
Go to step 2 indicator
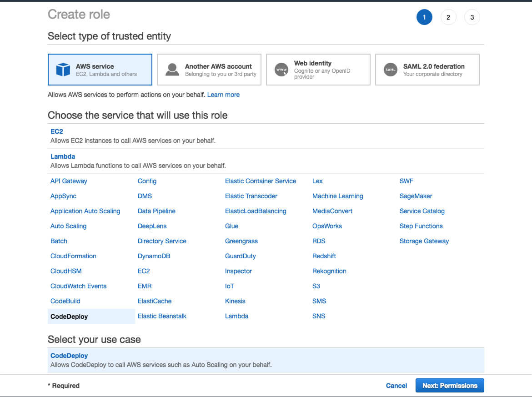448,17
